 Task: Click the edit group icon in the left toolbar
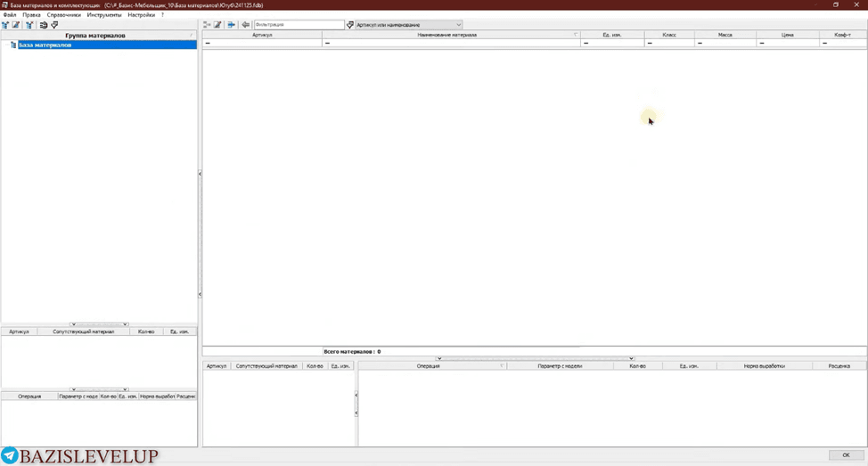point(16,25)
